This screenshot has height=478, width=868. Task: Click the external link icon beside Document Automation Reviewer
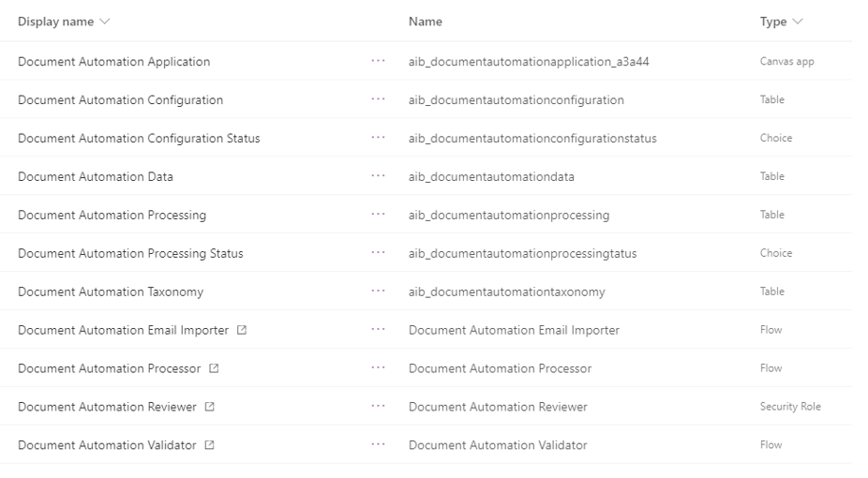tap(209, 407)
